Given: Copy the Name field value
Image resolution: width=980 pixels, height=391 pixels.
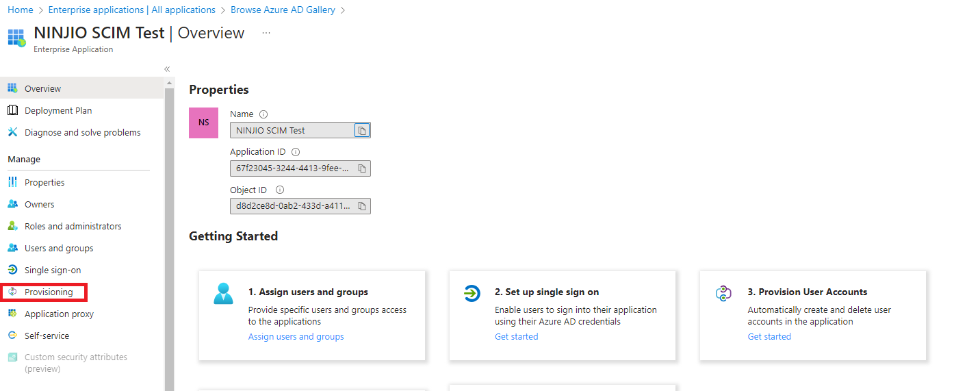Looking at the screenshot, I should (x=362, y=130).
